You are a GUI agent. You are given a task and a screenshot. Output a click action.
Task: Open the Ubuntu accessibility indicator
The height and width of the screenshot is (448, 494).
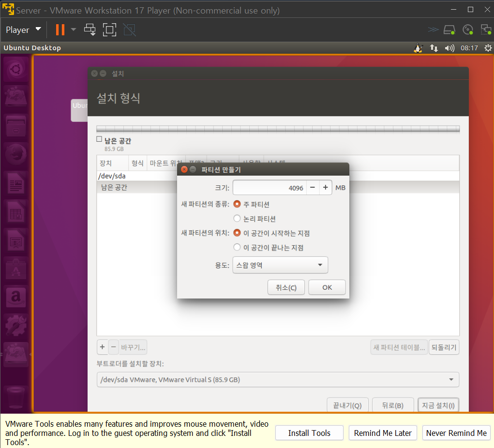click(418, 48)
